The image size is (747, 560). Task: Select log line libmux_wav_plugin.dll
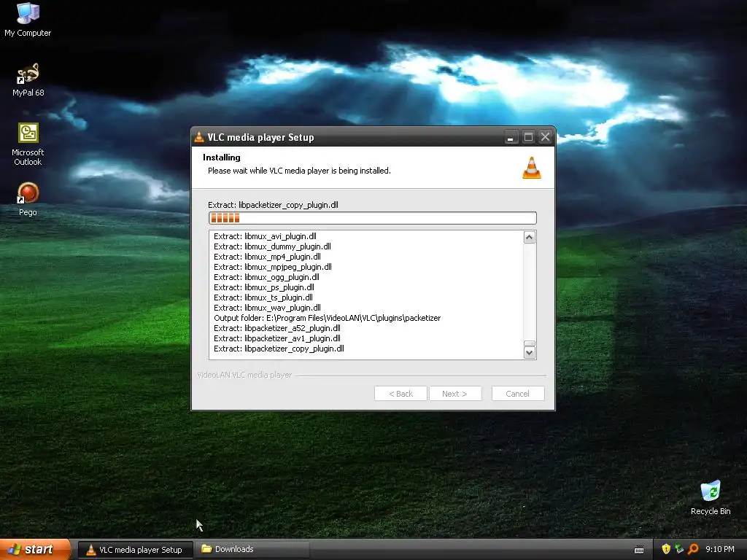coord(267,308)
